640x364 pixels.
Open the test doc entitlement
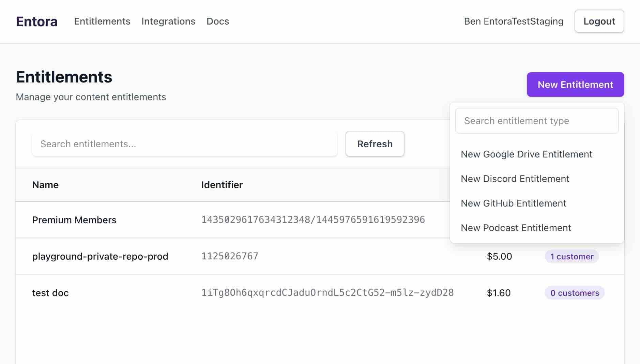[x=50, y=293]
